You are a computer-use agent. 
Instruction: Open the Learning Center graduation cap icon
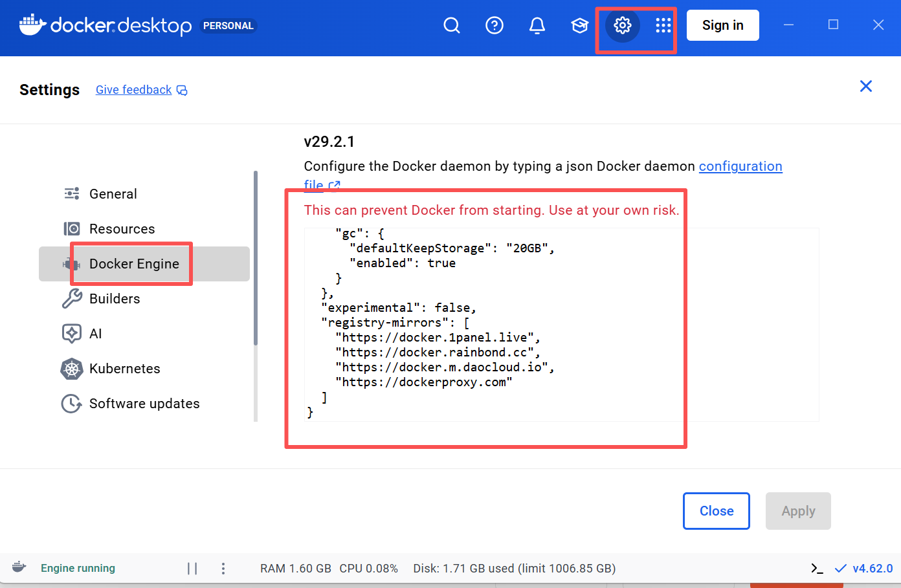579,25
